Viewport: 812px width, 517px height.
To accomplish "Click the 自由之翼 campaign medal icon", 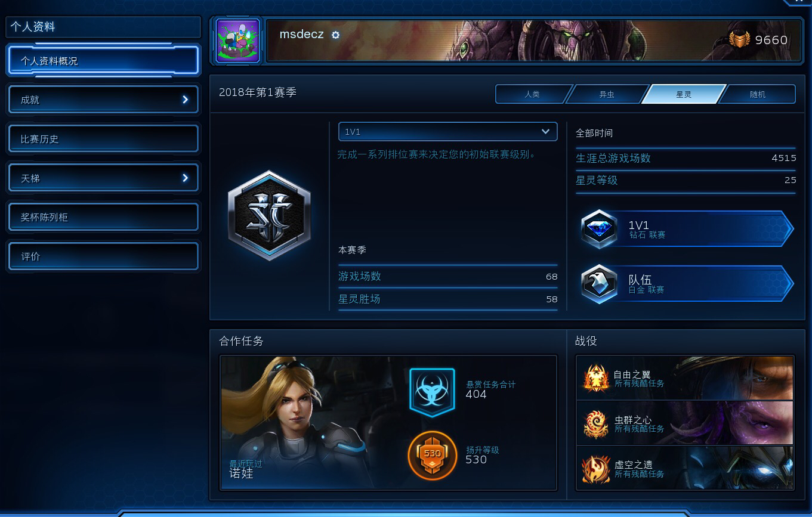I will coord(596,378).
